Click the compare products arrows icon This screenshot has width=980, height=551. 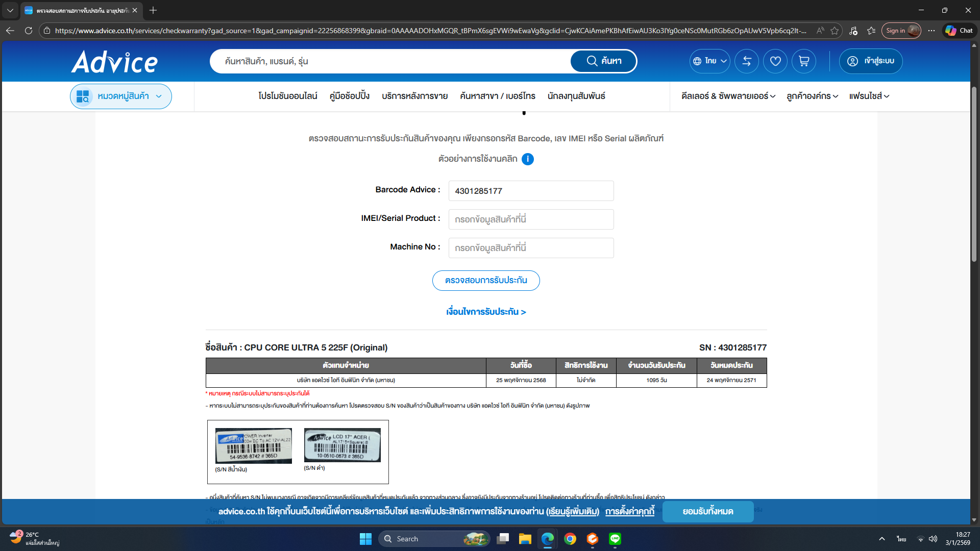(746, 61)
